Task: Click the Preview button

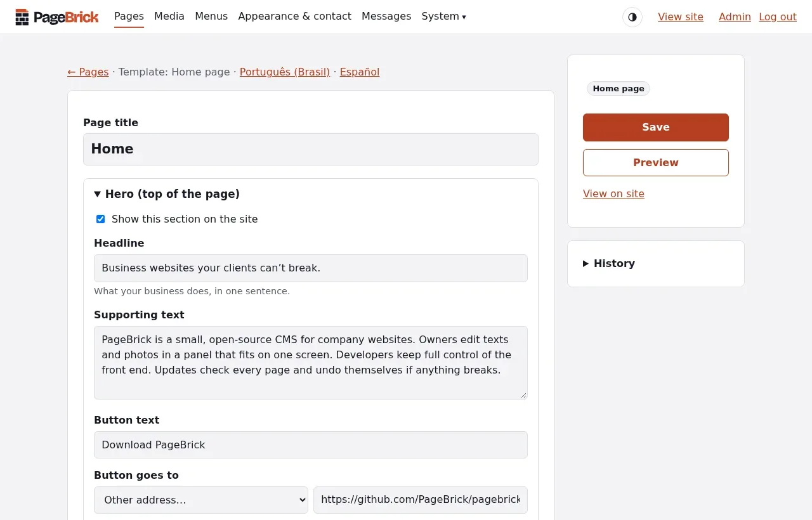Action: 656,163
